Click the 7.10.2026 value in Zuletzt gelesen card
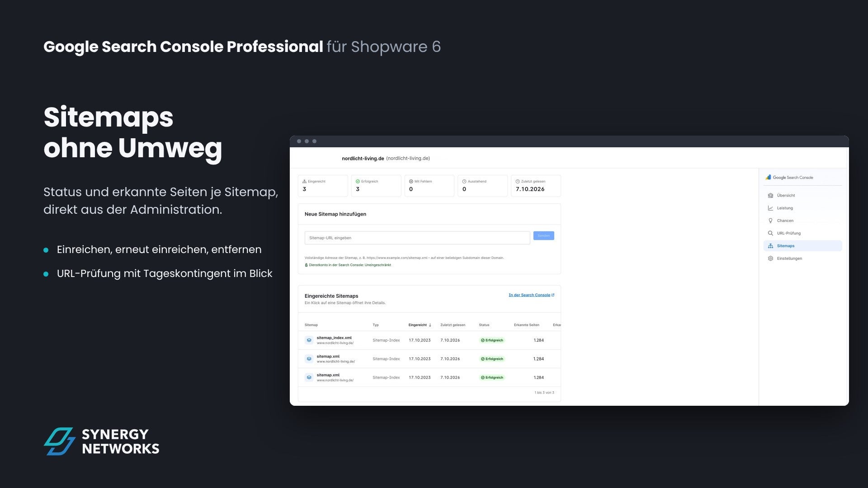 tap(530, 189)
